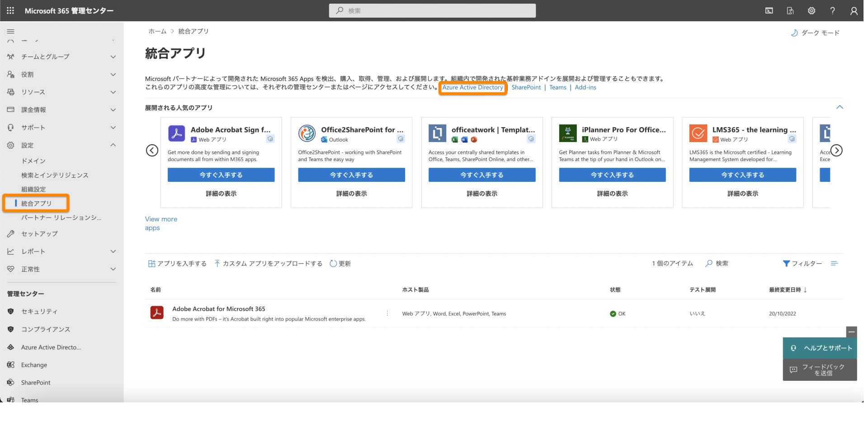Open the app launcher waffle icon
Screen dimensions: 868x442
10,10
